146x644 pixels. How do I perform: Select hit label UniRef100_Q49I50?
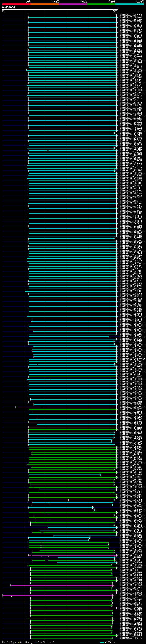(x=131, y=429)
